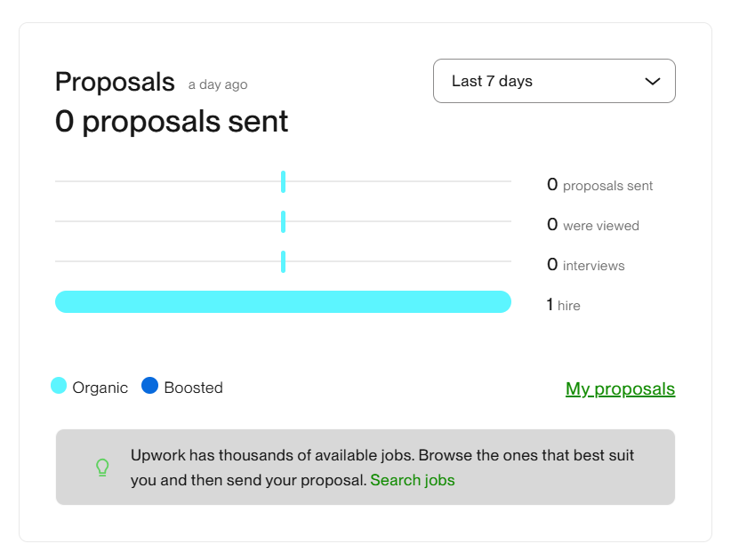Click the Organic legend label
731x560 pixels.
coord(100,388)
